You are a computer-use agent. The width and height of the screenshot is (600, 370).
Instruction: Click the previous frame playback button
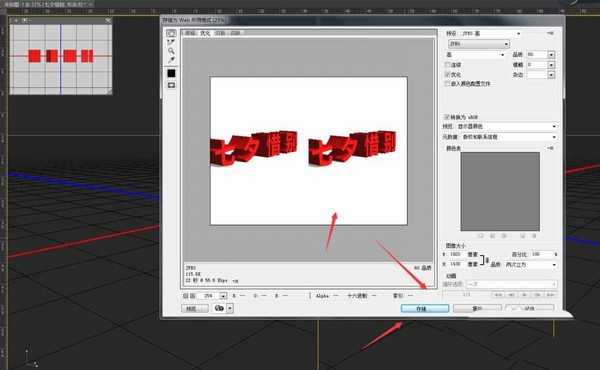tap(511, 295)
